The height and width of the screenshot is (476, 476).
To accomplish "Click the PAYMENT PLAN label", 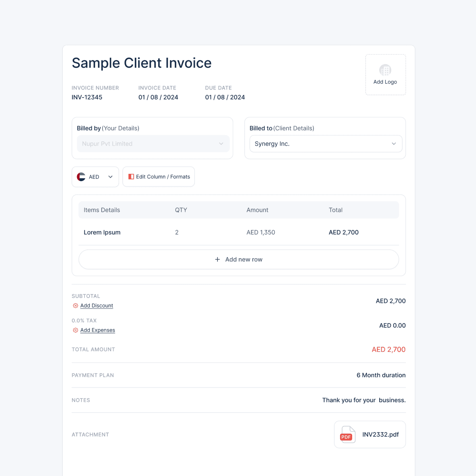I will click(93, 376).
